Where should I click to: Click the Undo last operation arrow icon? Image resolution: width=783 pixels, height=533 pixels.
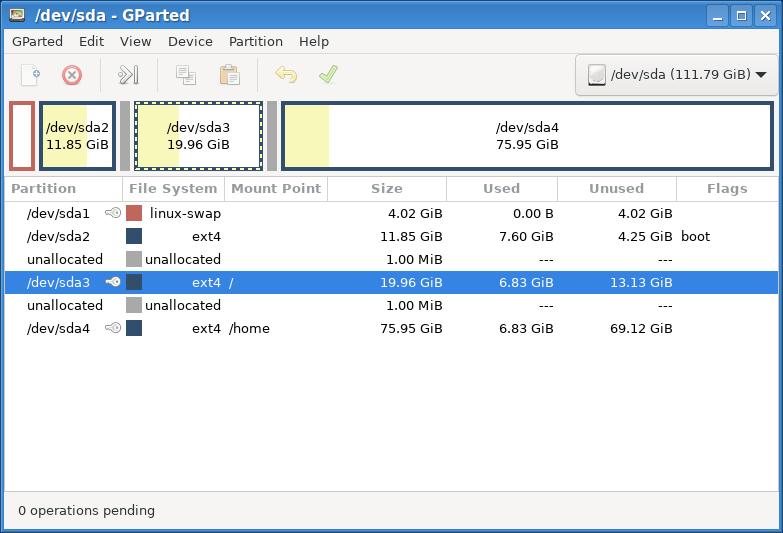(x=286, y=75)
